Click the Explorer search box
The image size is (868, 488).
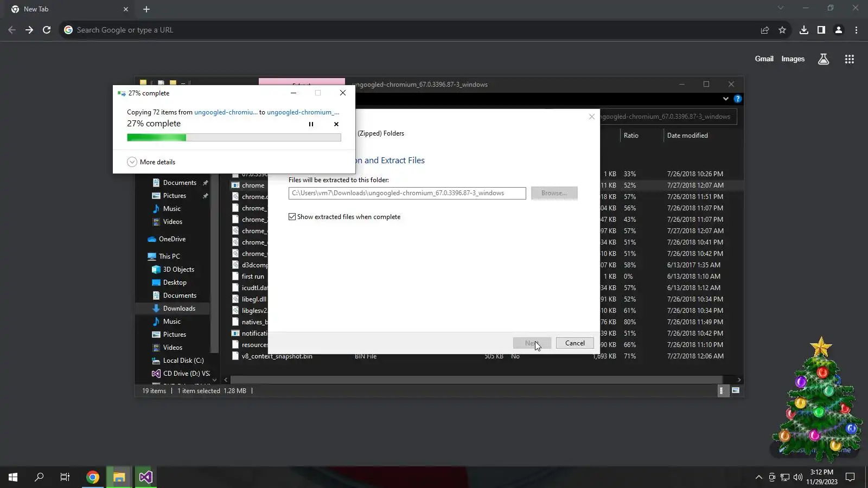pyautogui.click(x=668, y=117)
